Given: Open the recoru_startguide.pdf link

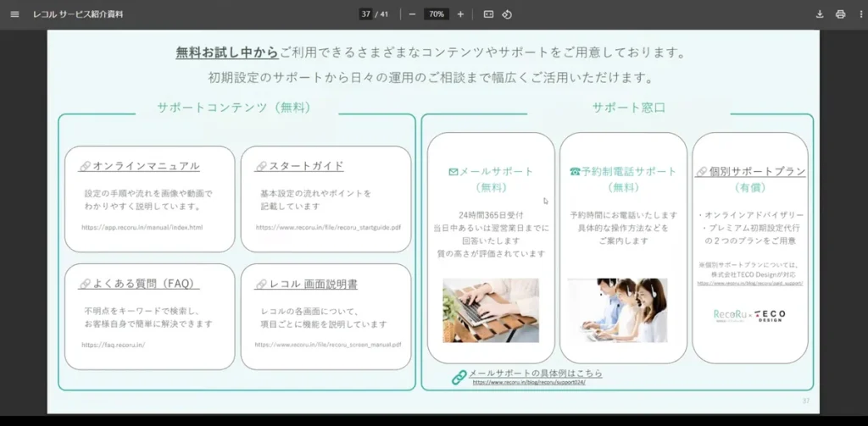Looking at the screenshot, I should point(328,228).
